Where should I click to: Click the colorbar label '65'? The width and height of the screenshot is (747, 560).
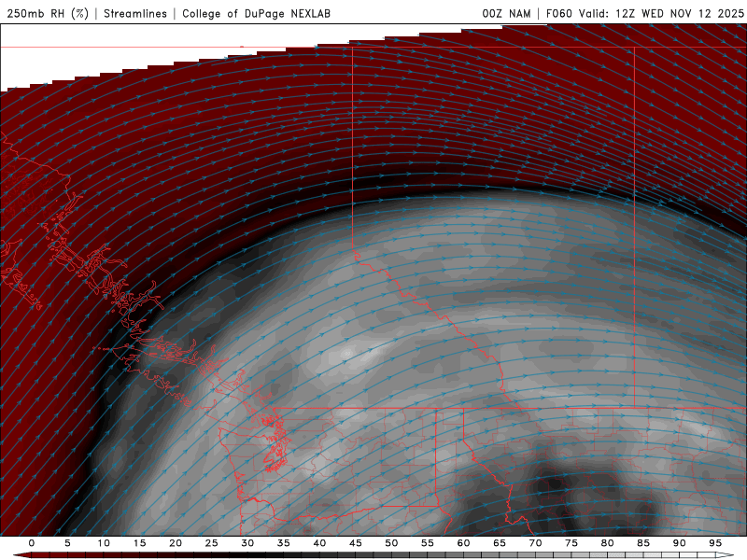point(500,543)
